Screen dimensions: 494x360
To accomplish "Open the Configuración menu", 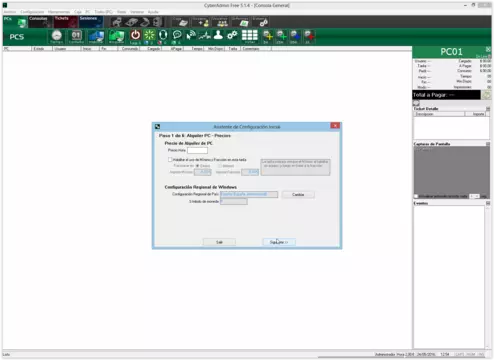I will coord(32,12).
